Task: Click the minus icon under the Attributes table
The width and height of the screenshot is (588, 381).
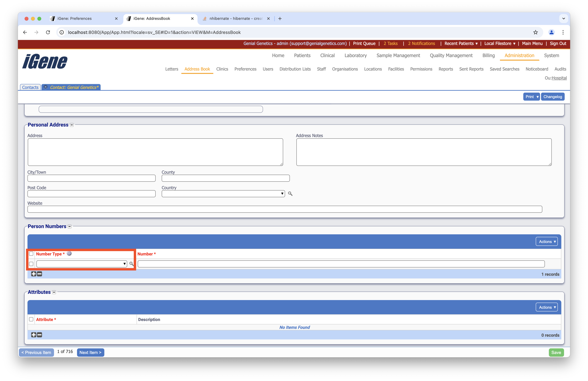Action: click(x=39, y=335)
